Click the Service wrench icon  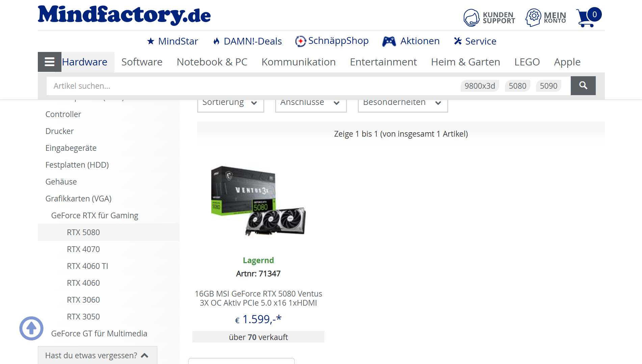click(458, 41)
